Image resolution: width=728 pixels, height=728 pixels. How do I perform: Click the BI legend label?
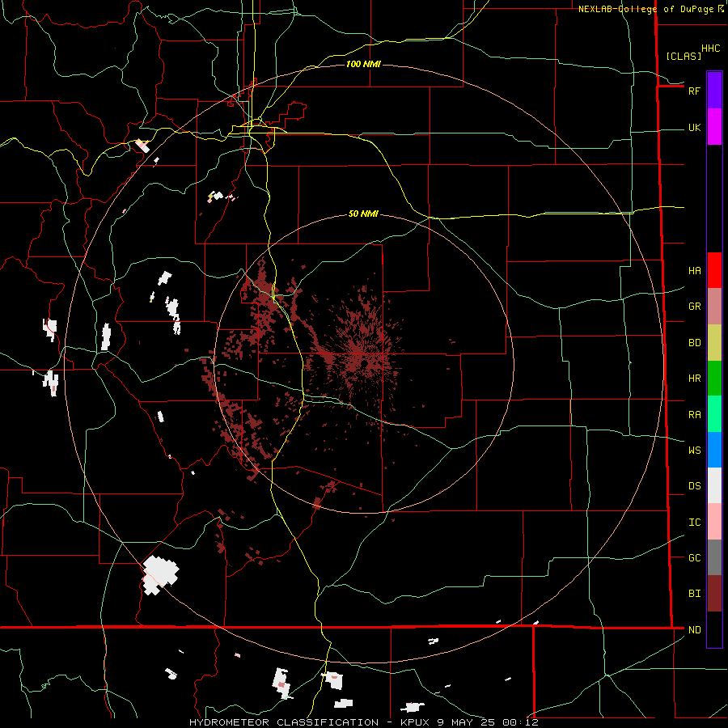[x=694, y=594]
